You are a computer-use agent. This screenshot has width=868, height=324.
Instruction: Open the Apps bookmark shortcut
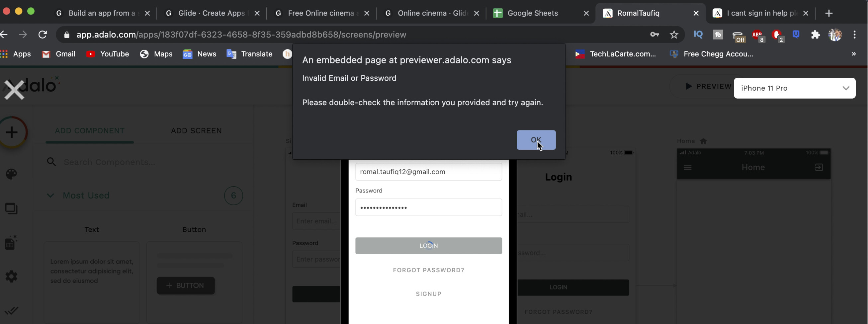[16, 54]
